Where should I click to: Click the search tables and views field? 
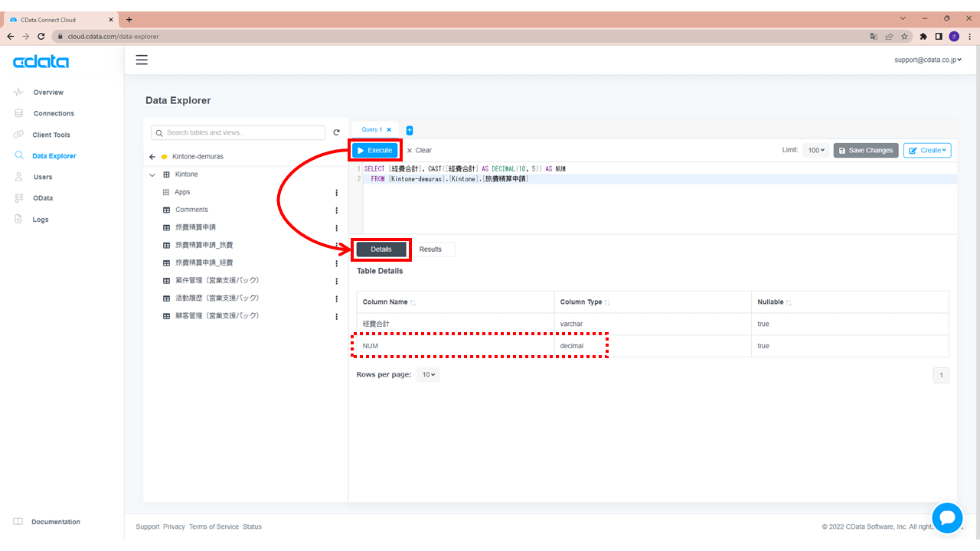point(238,132)
